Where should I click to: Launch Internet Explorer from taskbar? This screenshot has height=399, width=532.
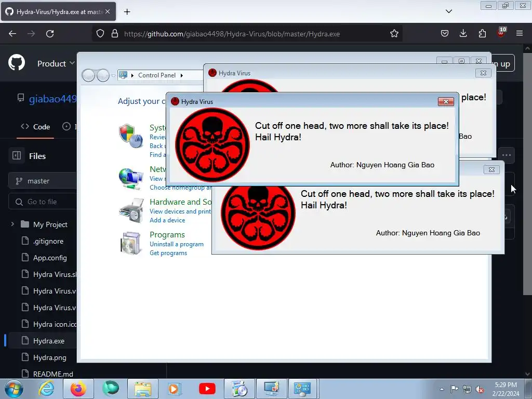pyautogui.click(x=46, y=389)
